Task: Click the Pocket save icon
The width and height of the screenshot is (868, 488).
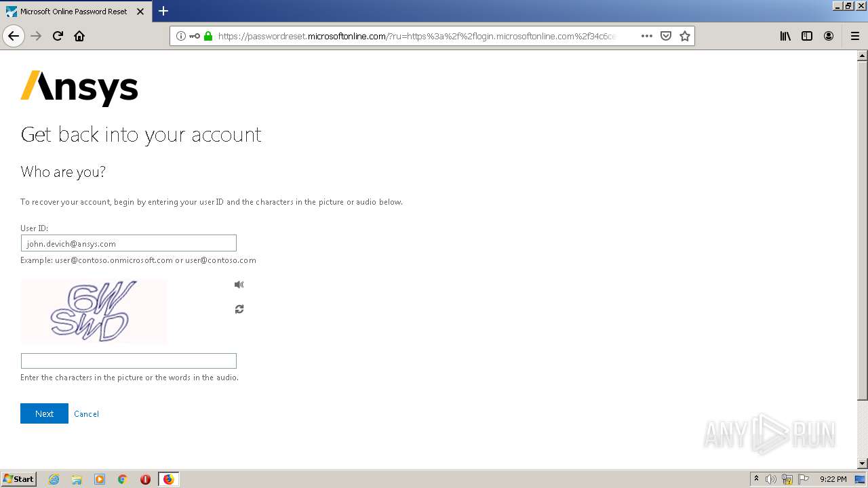Action: click(x=666, y=36)
